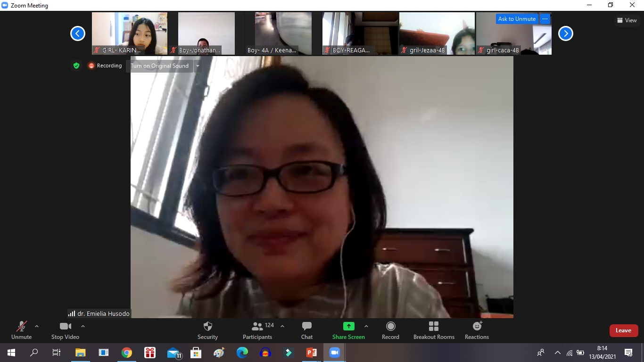Image resolution: width=644 pixels, height=362 pixels.
Task: Open People icon in system tray
Action: click(541, 353)
